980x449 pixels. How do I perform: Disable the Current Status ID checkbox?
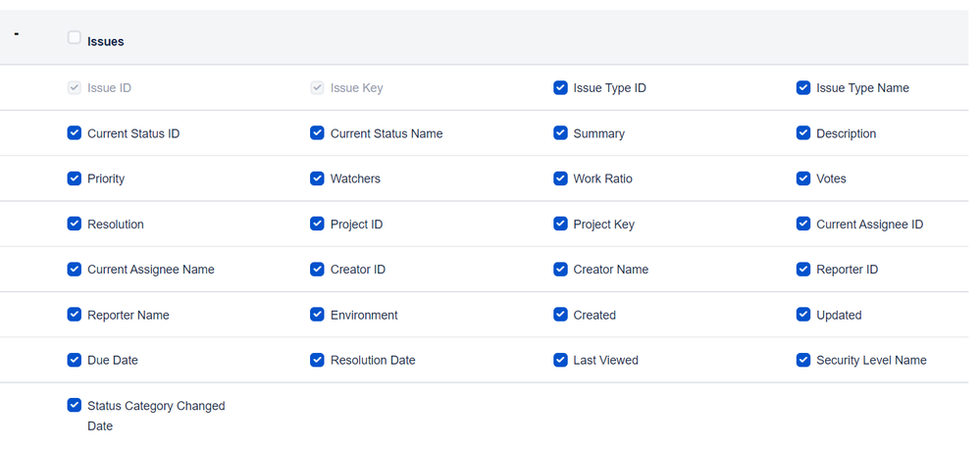point(75,133)
